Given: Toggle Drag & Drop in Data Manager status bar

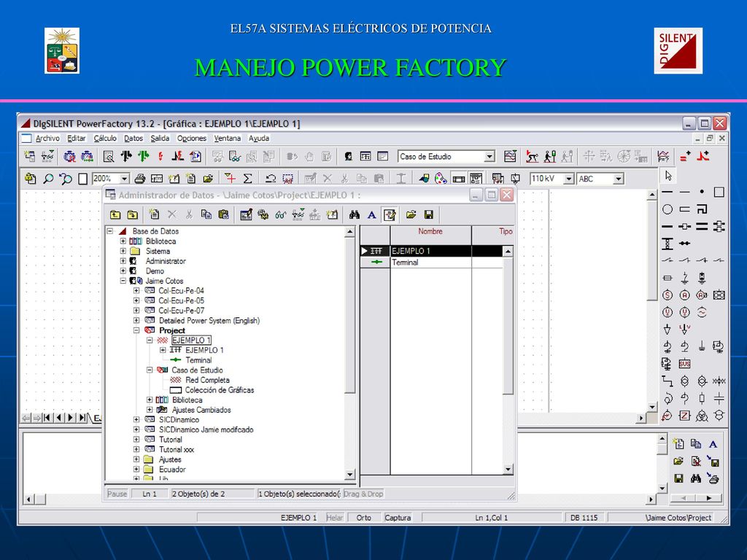Looking at the screenshot, I should (363, 494).
